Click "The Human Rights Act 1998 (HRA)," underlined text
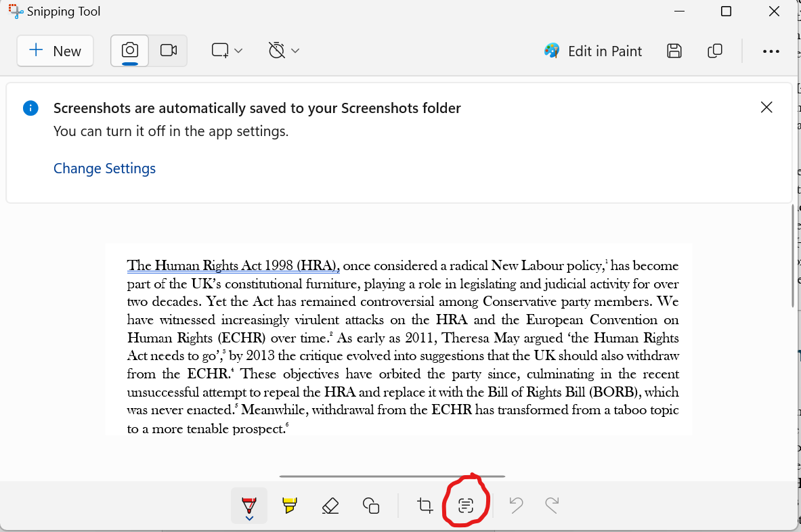801x532 pixels. [x=234, y=265]
